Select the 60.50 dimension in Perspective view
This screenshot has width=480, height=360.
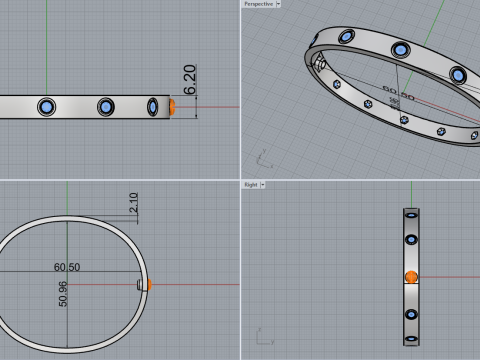coord(398,93)
